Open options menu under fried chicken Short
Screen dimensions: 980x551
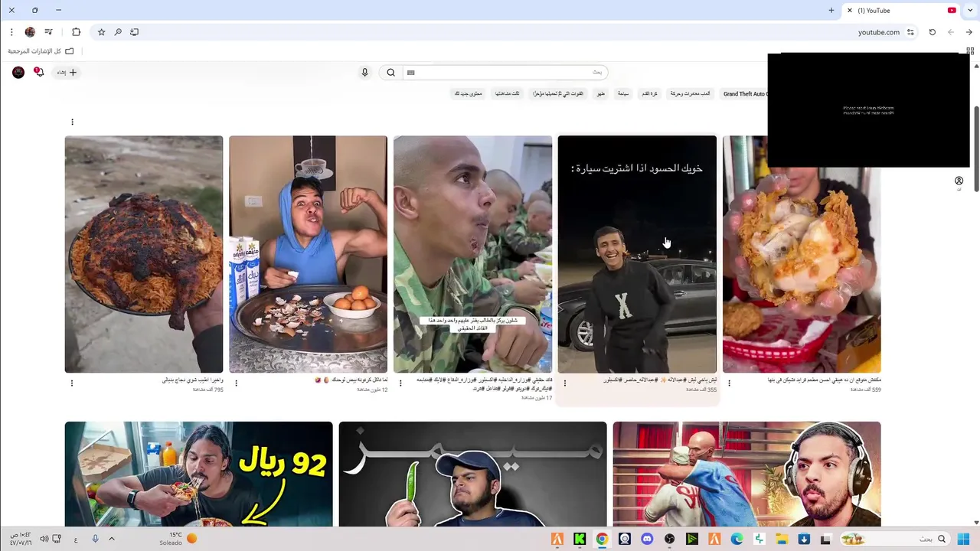point(729,383)
